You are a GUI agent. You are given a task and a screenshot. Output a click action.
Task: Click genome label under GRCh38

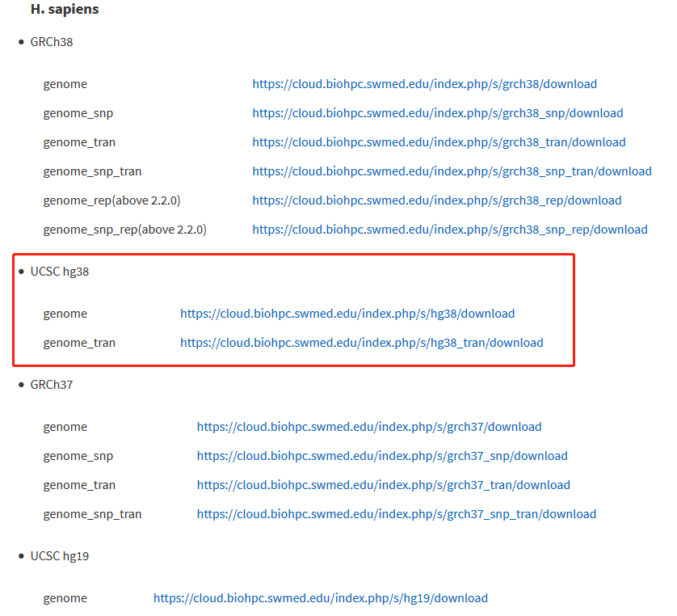click(65, 84)
